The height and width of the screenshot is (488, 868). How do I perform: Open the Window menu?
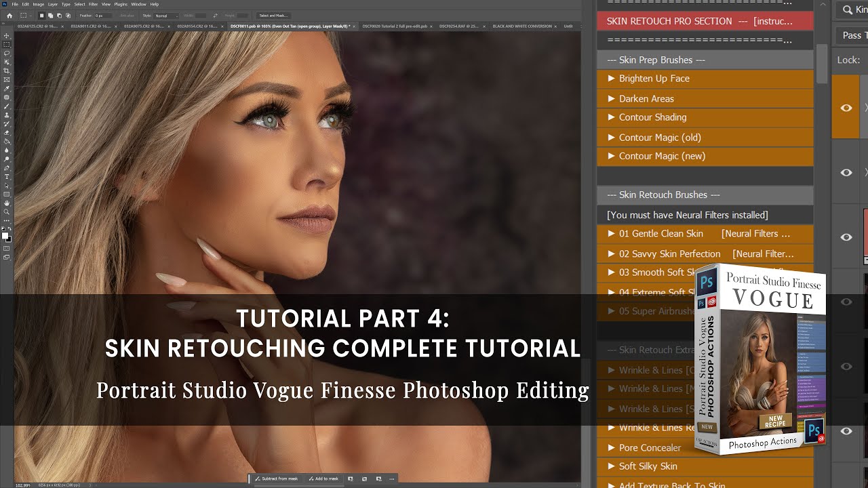[138, 4]
